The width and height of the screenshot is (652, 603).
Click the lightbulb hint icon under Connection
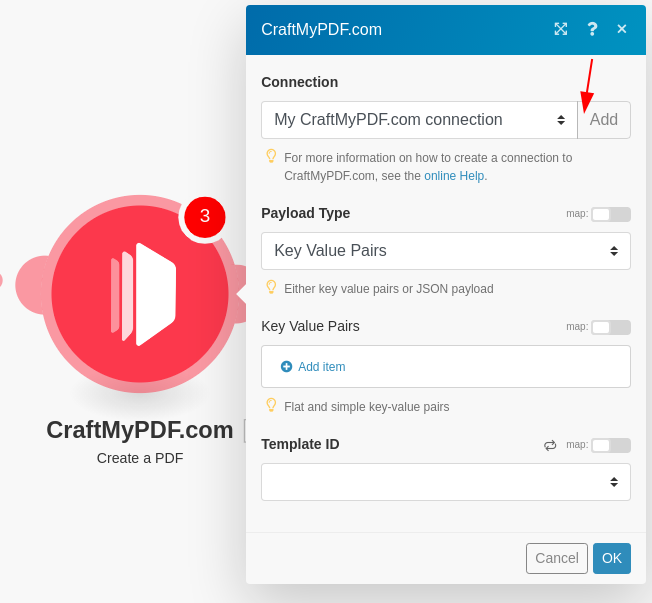271,156
